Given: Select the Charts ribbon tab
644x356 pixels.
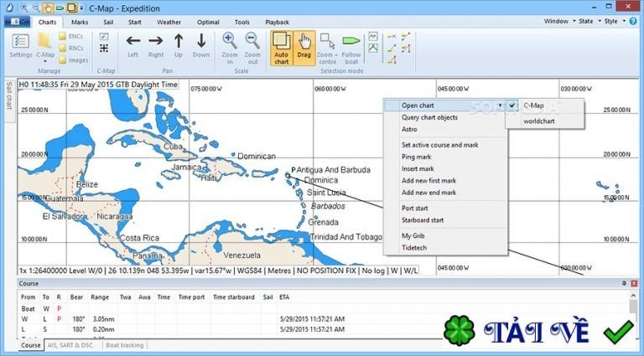Looking at the screenshot, I should [47, 22].
